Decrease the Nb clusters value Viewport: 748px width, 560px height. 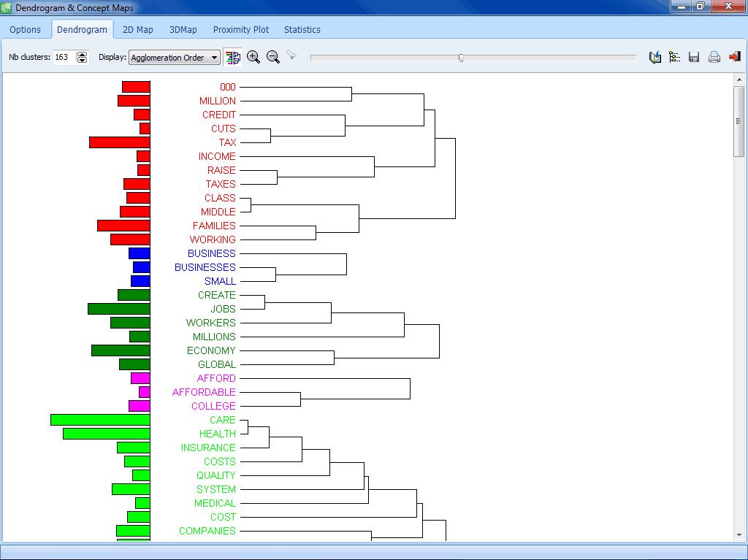(x=82, y=61)
